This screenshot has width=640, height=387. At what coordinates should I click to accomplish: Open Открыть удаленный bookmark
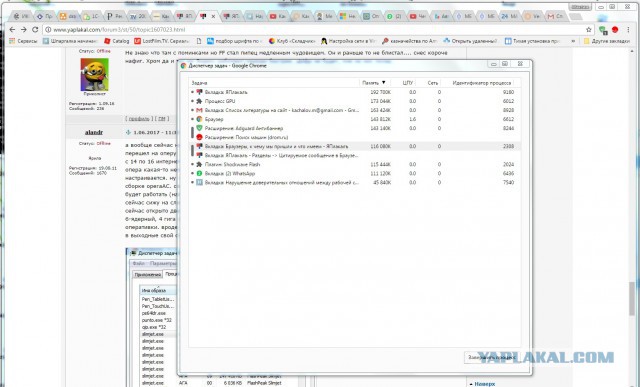(x=470, y=41)
